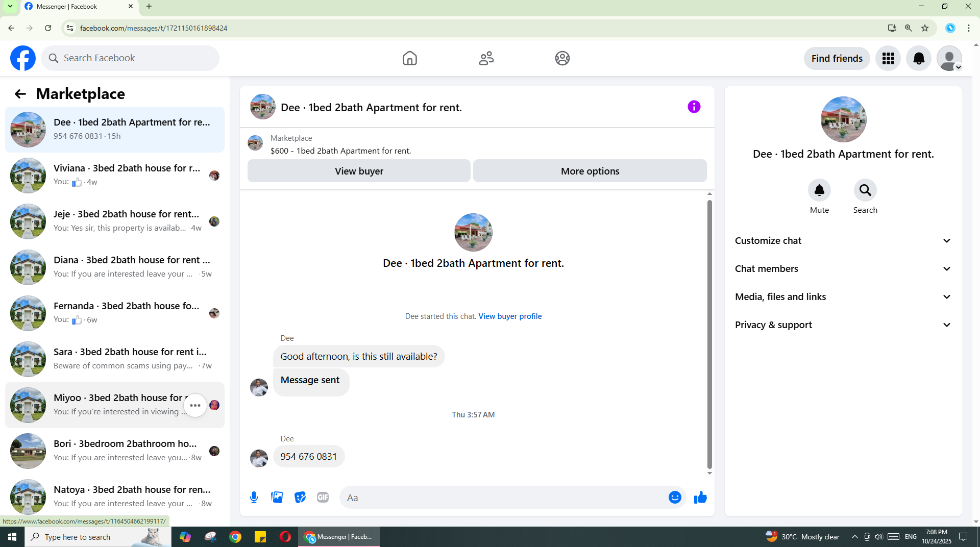Open the View buyer profile link
The width and height of the screenshot is (980, 547).
point(510,316)
